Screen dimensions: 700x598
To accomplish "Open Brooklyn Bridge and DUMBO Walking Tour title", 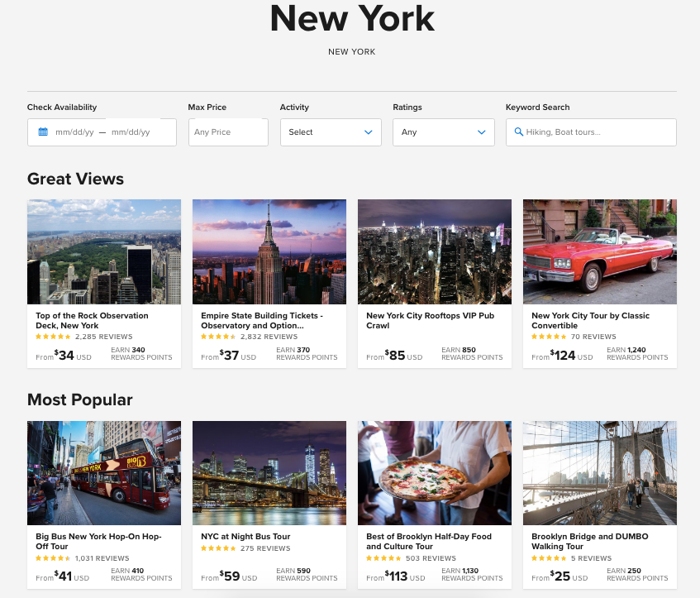I will coord(590,541).
